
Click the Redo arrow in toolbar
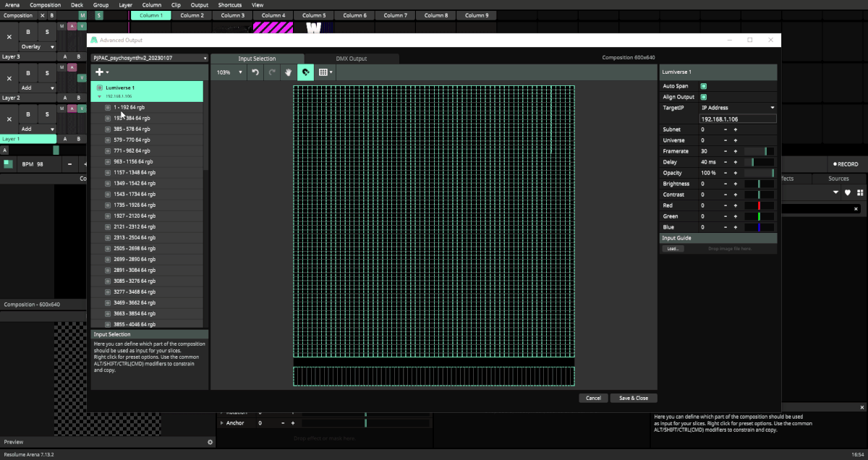tap(272, 72)
